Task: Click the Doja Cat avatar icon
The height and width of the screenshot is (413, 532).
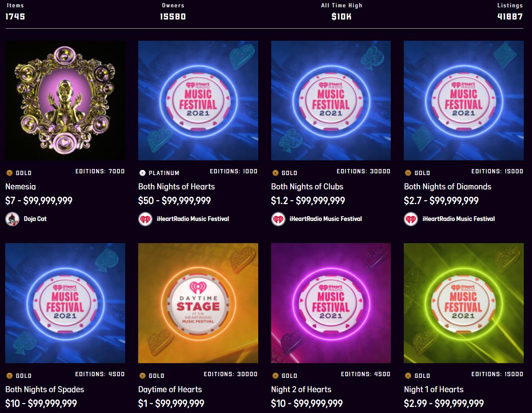Action: pos(12,219)
